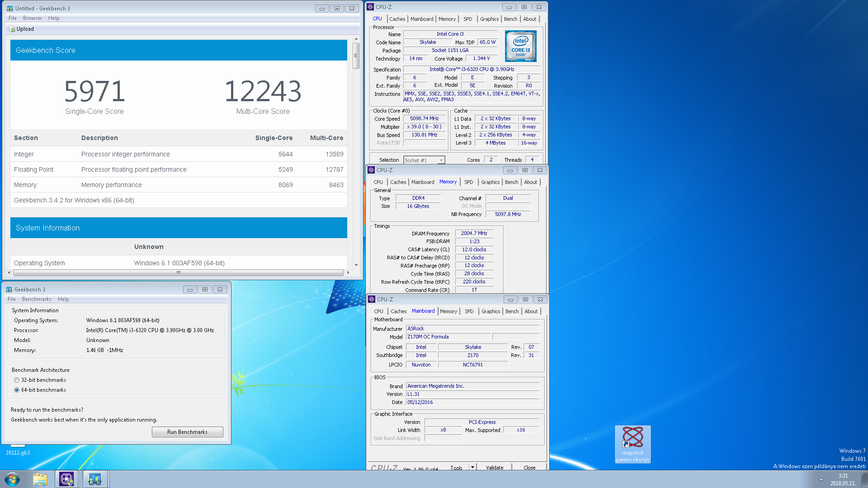
Task: Click the Core Speed 5098.74 MHz field
Action: 425,118
